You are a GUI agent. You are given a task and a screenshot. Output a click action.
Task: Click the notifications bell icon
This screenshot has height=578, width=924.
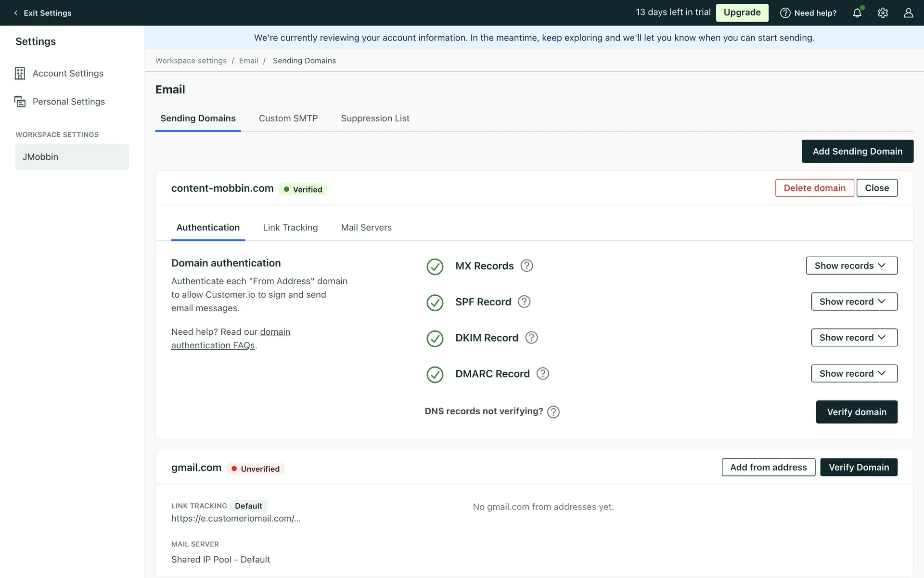[857, 13]
